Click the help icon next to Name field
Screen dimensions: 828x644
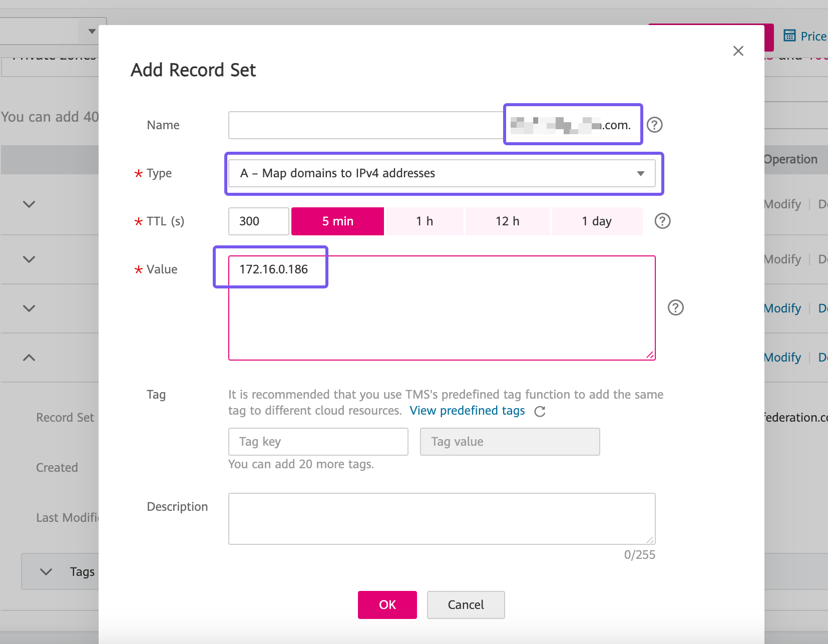(654, 125)
